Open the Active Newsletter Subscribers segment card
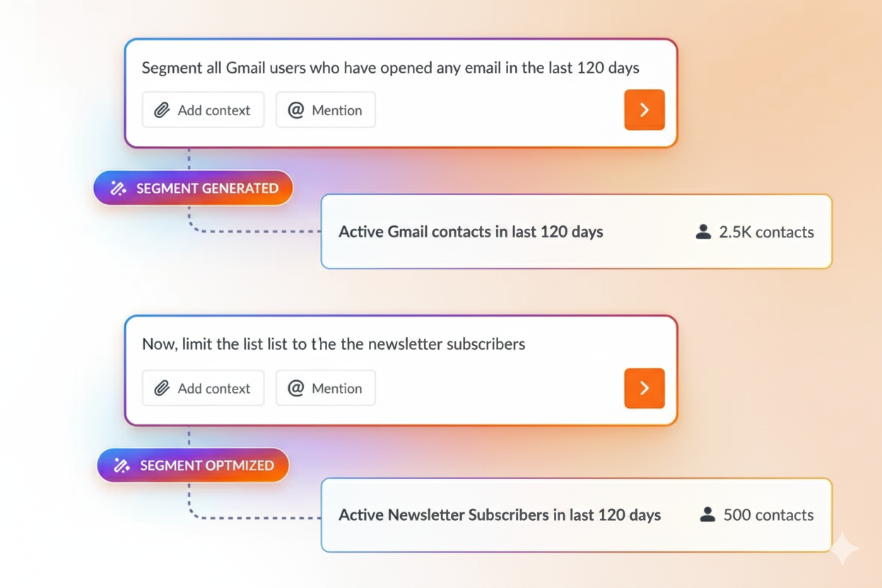 pyautogui.click(x=576, y=515)
